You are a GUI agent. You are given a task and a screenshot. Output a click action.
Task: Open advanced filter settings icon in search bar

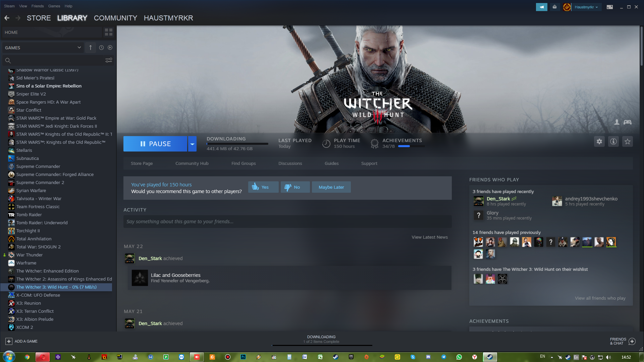[x=109, y=60]
